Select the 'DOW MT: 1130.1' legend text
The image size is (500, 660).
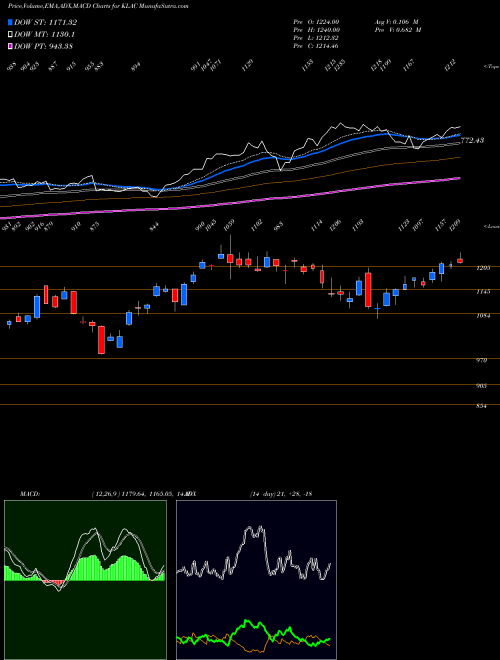point(45,35)
